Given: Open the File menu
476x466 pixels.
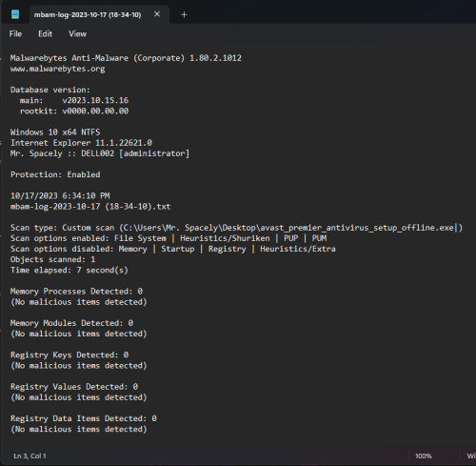Looking at the screenshot, I should coord(15,33).
